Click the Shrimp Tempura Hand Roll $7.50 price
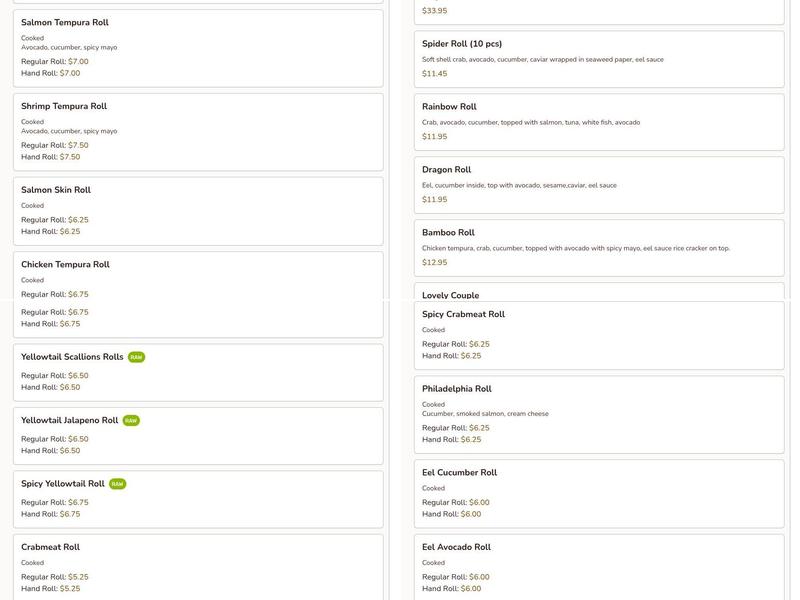Image resolution: width=800 pixels, height=600 pixels. click(69, 157)
